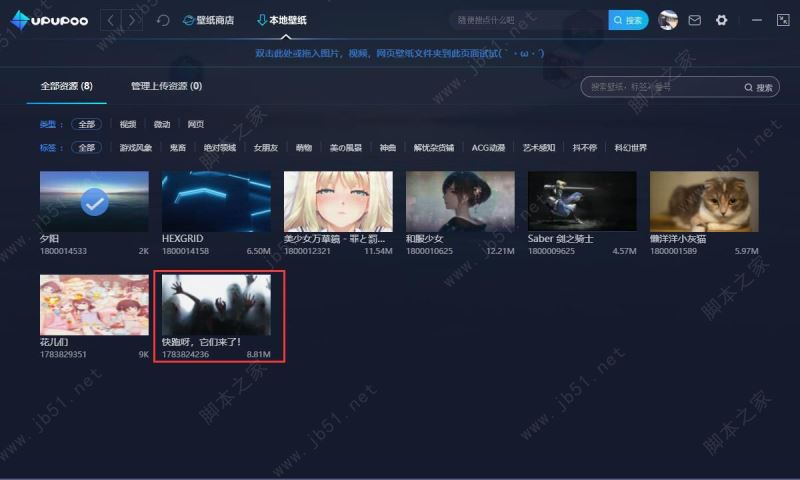
Task: Click the ID 1800009625
Action: pos(551,251)
